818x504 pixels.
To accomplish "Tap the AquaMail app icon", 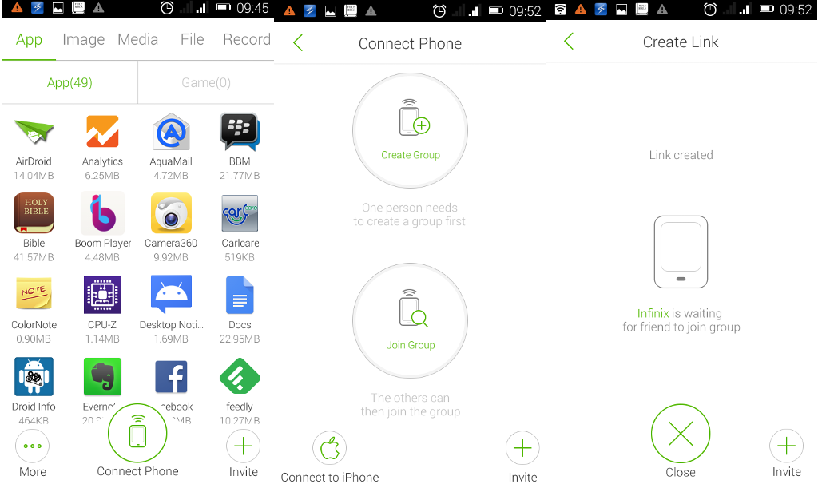I will [x=171, y=132].
